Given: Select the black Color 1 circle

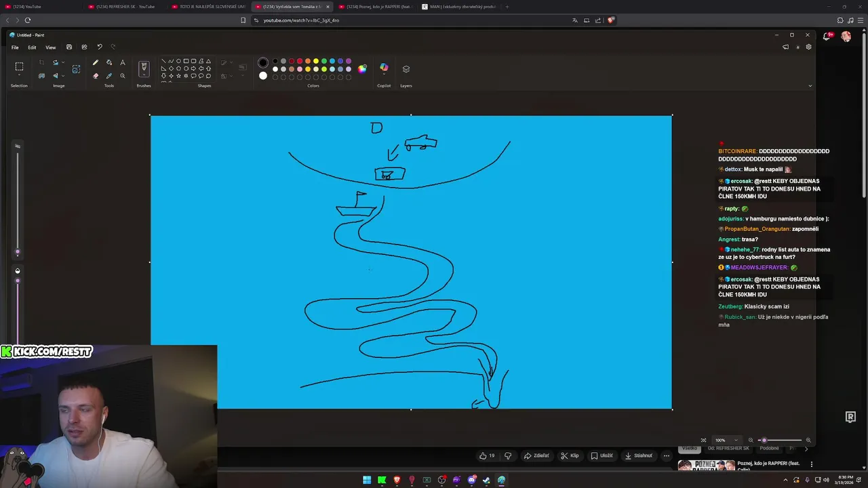Looking at the screenshot, I should (x=263, y=62).
